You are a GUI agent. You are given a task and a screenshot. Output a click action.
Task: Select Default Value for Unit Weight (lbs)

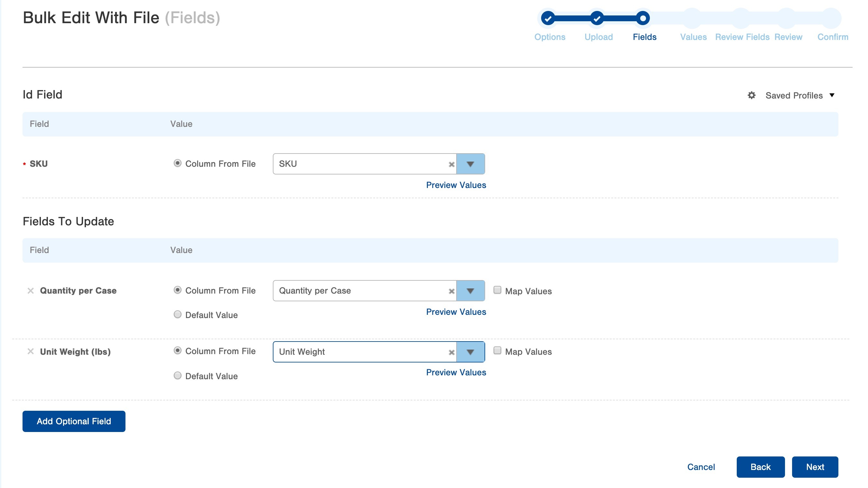point(178,376)
